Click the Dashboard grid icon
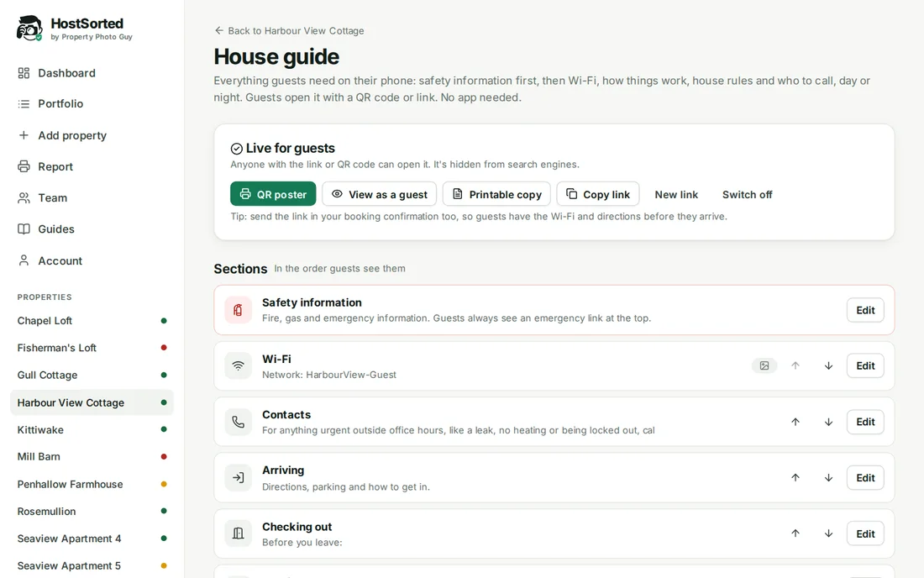Screen dimensions: 924x578 click(24, 73)
